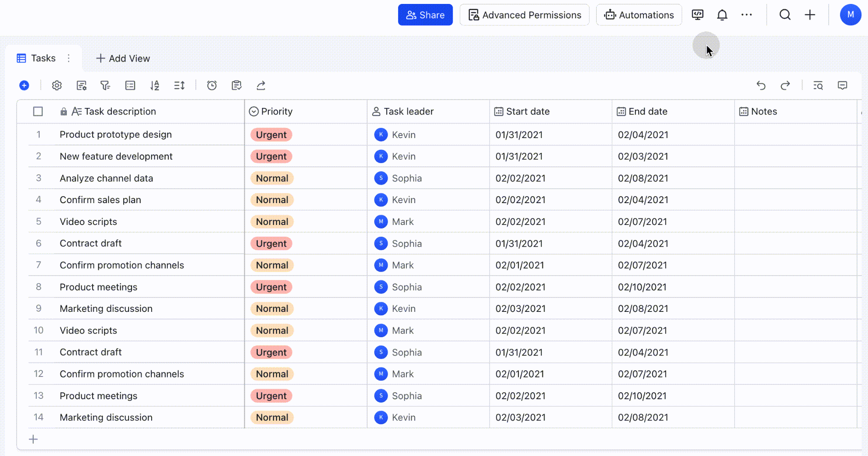The image size is (868, 456).
Task: Undo the last action
Action: tap(761, 86)
